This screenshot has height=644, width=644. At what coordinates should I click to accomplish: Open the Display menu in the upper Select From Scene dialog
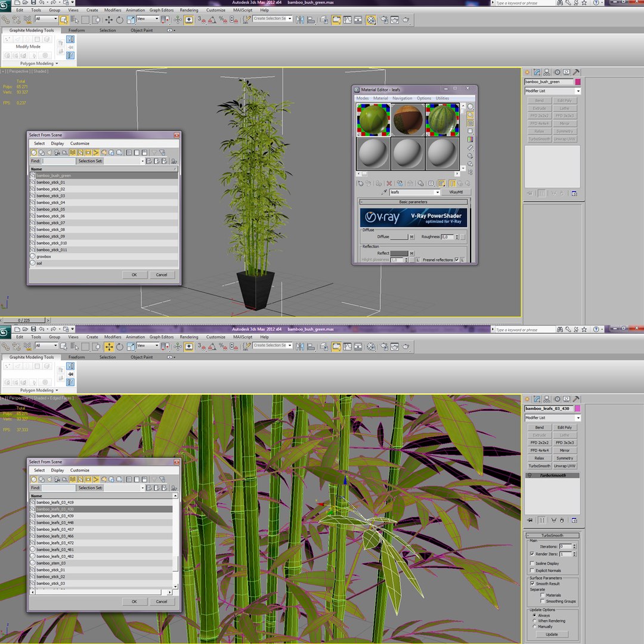pyautogui.click(x=57, y=143)
